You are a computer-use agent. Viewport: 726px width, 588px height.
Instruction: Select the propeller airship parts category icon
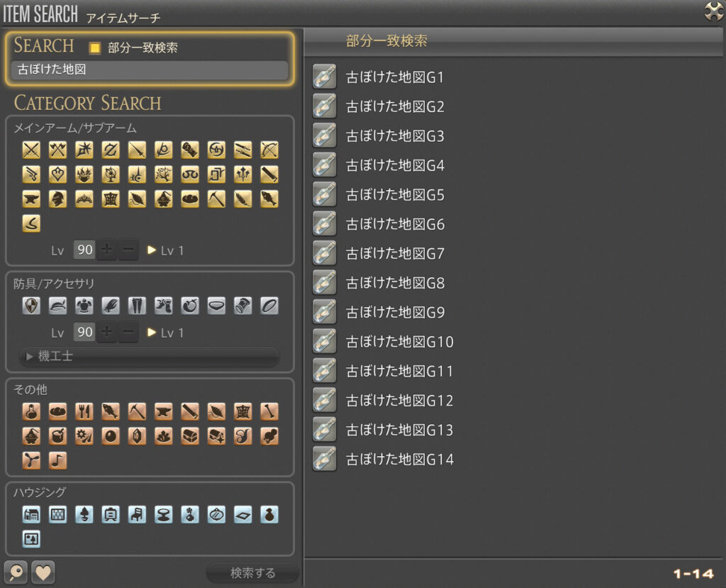31,460
